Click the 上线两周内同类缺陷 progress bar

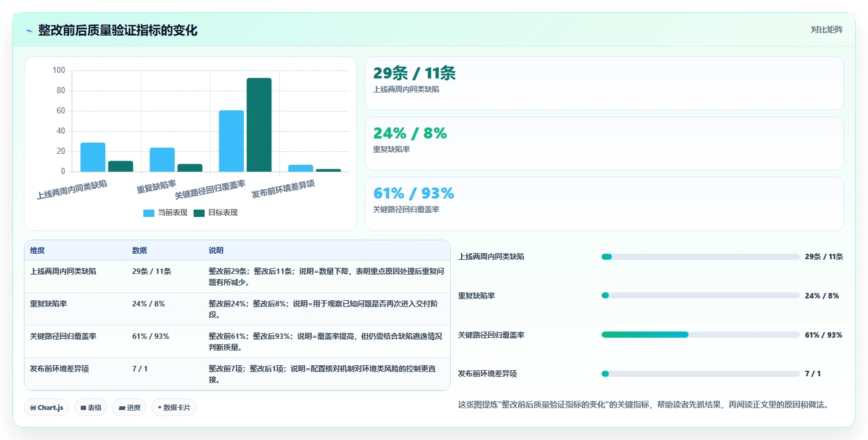click(x=701, y=257)
